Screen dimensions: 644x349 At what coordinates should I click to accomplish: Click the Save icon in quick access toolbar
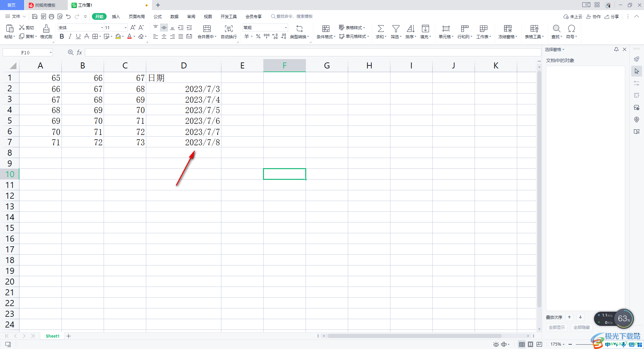coord(35,16)
